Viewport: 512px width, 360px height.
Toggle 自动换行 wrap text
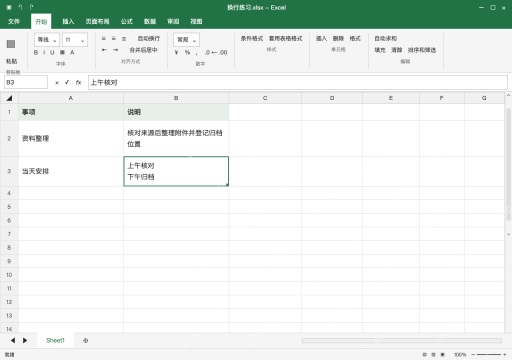coord(149,39)
